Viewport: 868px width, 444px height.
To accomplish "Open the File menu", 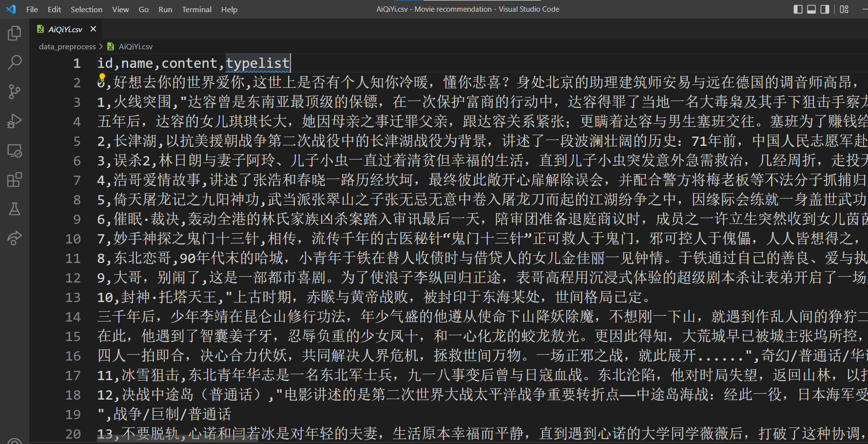I will tap(32, 9).
